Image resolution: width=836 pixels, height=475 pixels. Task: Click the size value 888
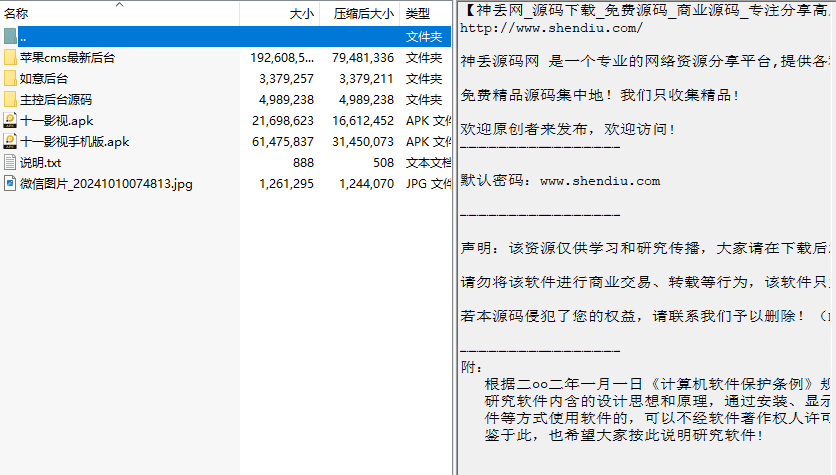click(x=303, y=163)
